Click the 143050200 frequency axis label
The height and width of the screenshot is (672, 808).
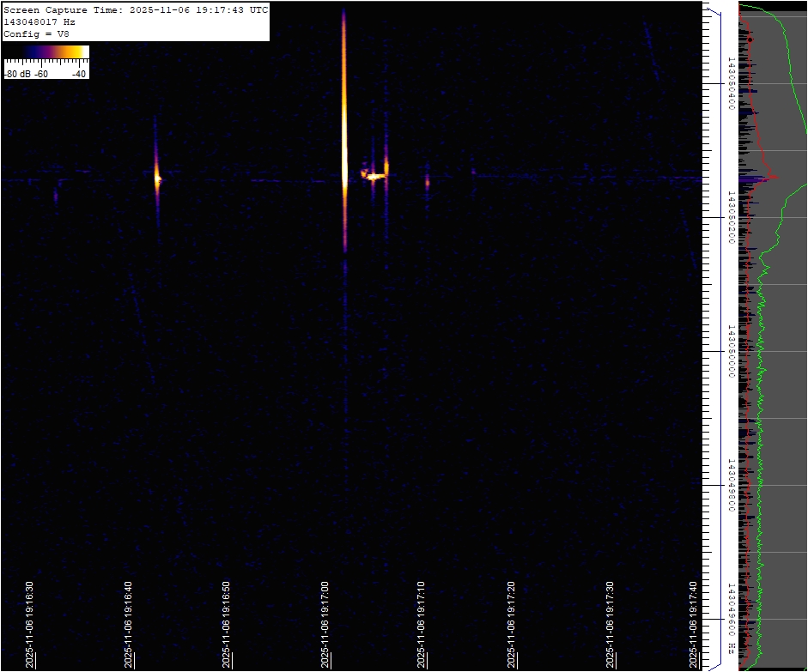pyautogui.click(x=731, y=218)
